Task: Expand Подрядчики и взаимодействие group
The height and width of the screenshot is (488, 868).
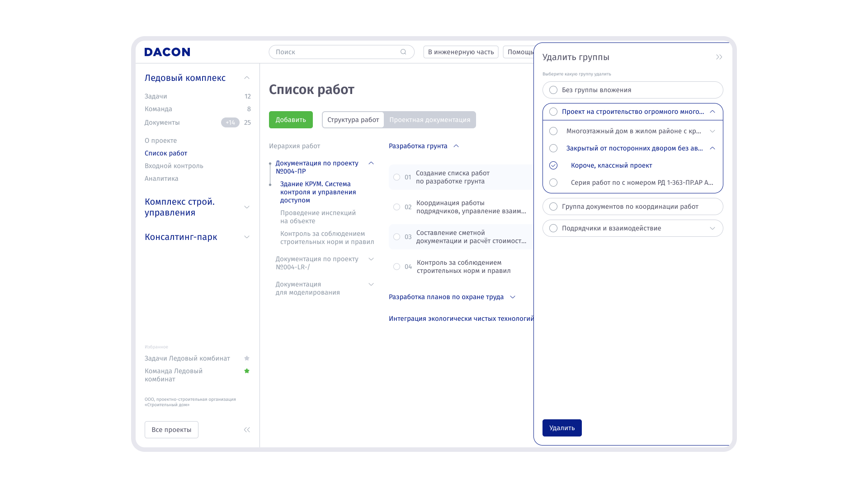Action: 712,228
